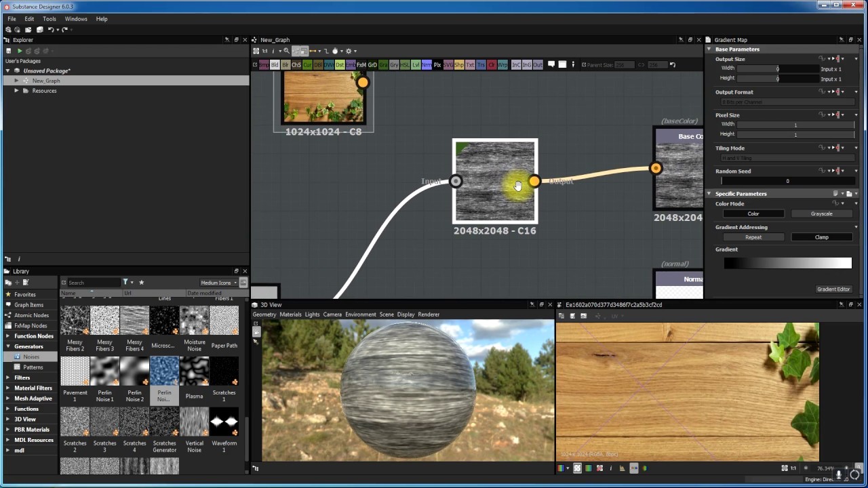The width and height of the screenshot is (868, 488).
Task: Enable the Color option under Color Mode
Action: tap(753, 213)
